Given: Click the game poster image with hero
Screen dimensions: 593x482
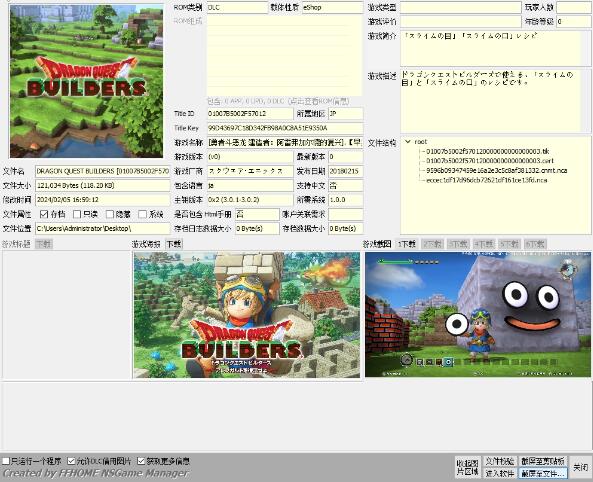Looking at the screenshot, I should 247,315.
